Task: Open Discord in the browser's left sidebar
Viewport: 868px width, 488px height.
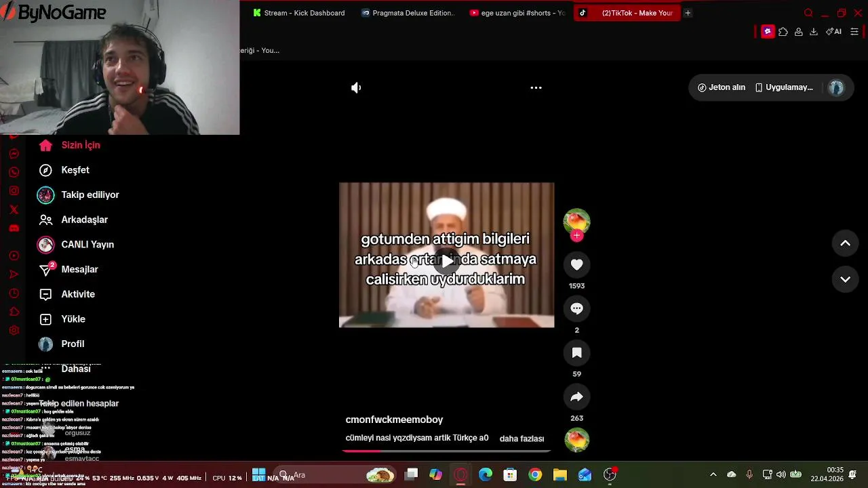Action: (14, 228)
